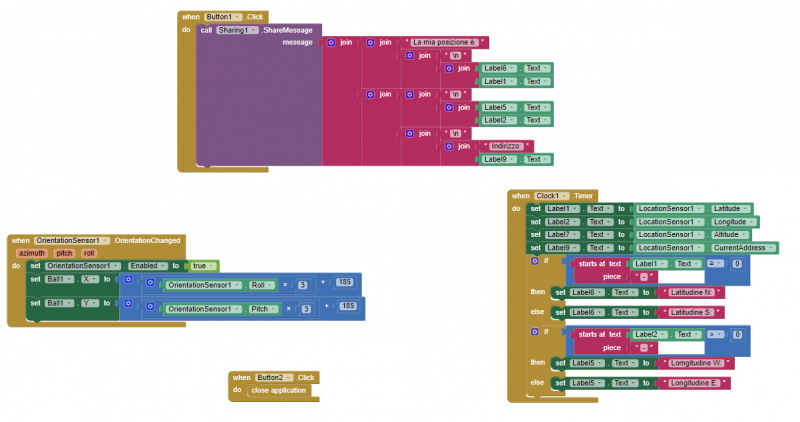Open the Button2 component dropdown
The width and height of the screenshot is (800, 422).
(x=272, y=377)
